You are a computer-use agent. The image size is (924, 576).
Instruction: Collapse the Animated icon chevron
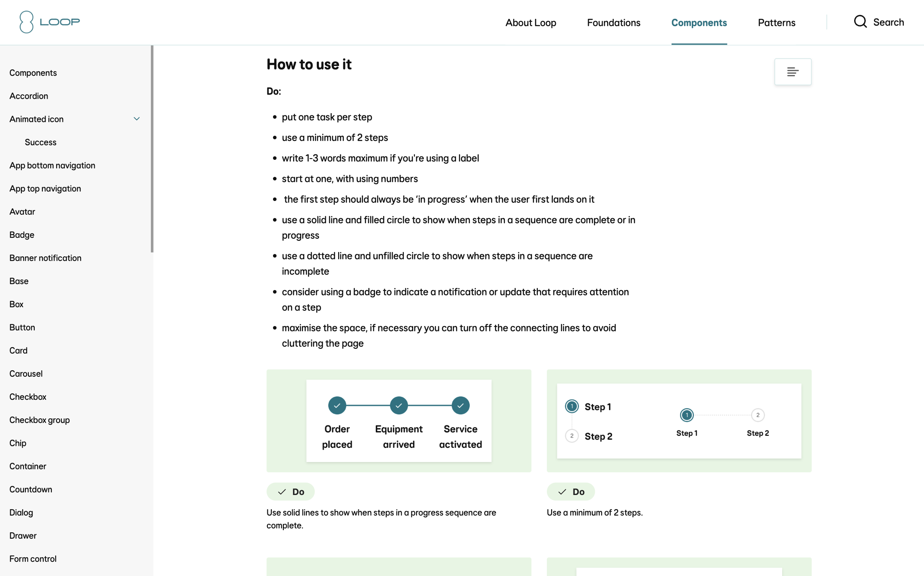137,119
